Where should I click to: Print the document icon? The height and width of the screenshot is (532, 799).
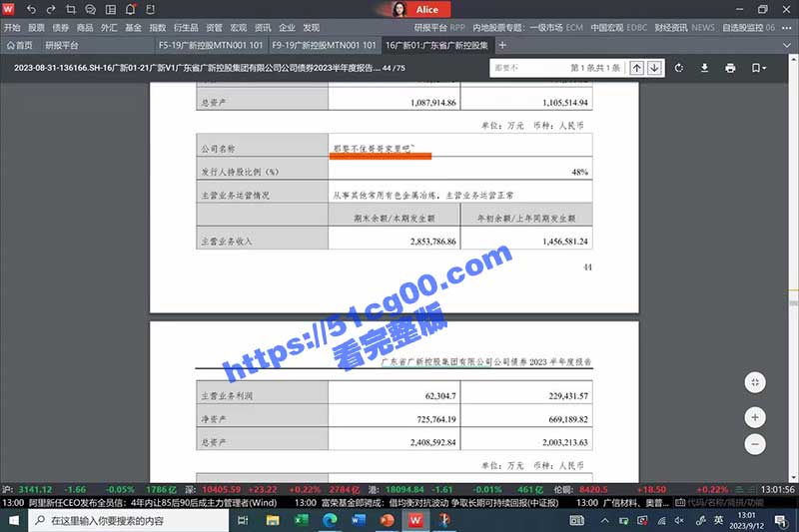coord(730,68)
